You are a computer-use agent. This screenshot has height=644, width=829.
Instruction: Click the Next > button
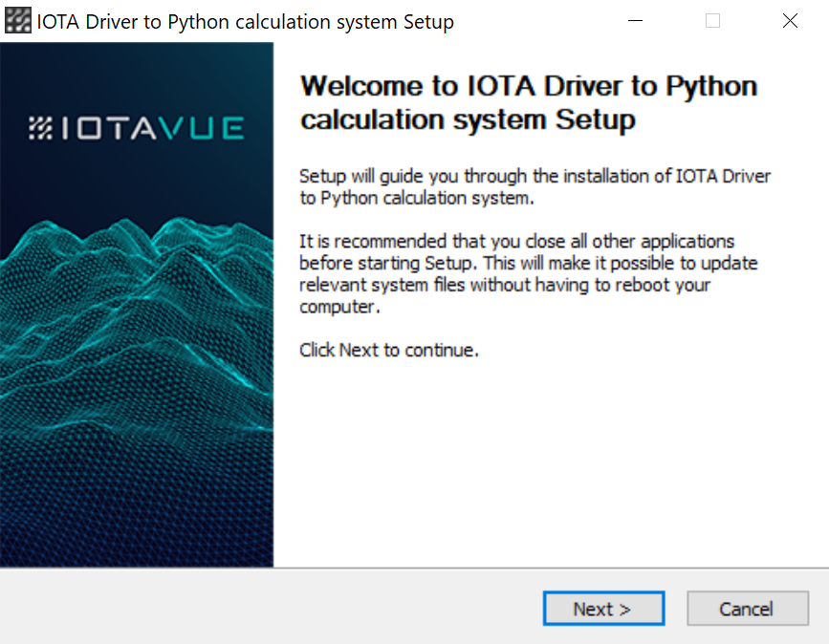(x=603, y=609)
